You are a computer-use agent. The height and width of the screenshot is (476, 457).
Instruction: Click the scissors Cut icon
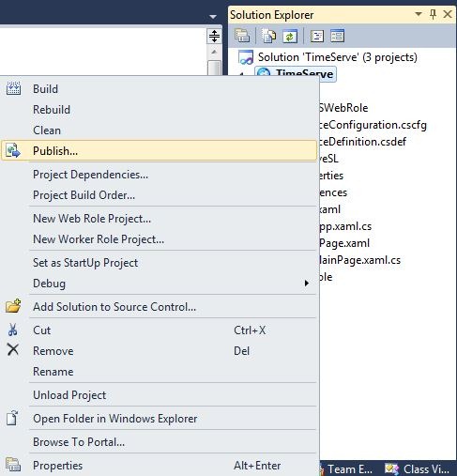[13, 330]
